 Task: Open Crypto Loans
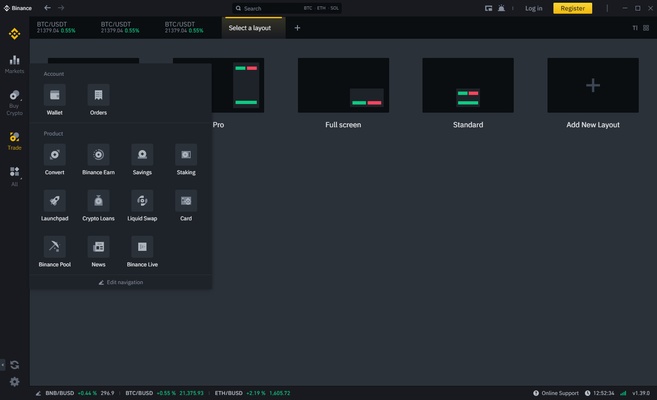pos(98,206)
